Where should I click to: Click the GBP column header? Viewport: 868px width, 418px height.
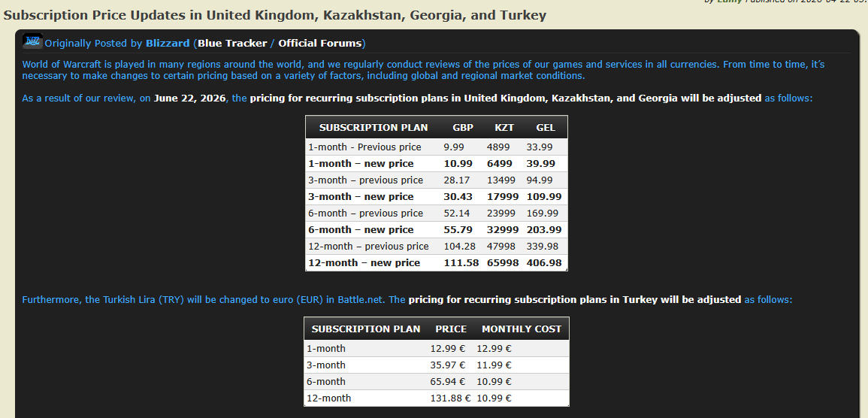(463, 127)
